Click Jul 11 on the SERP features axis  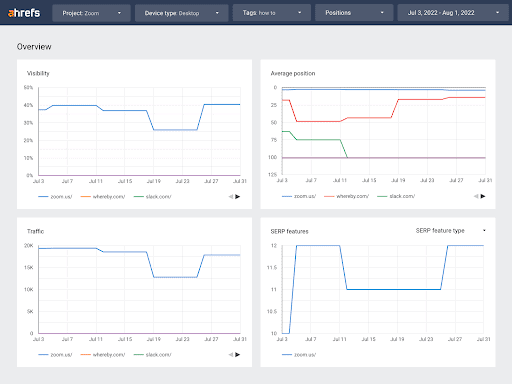click(340, 339)
